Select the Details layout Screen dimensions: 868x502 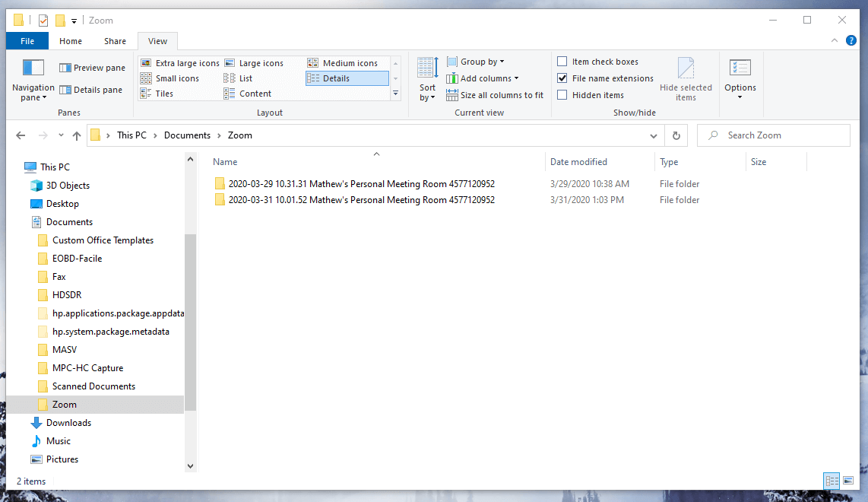pyautogui.click(x=347, y=78)
